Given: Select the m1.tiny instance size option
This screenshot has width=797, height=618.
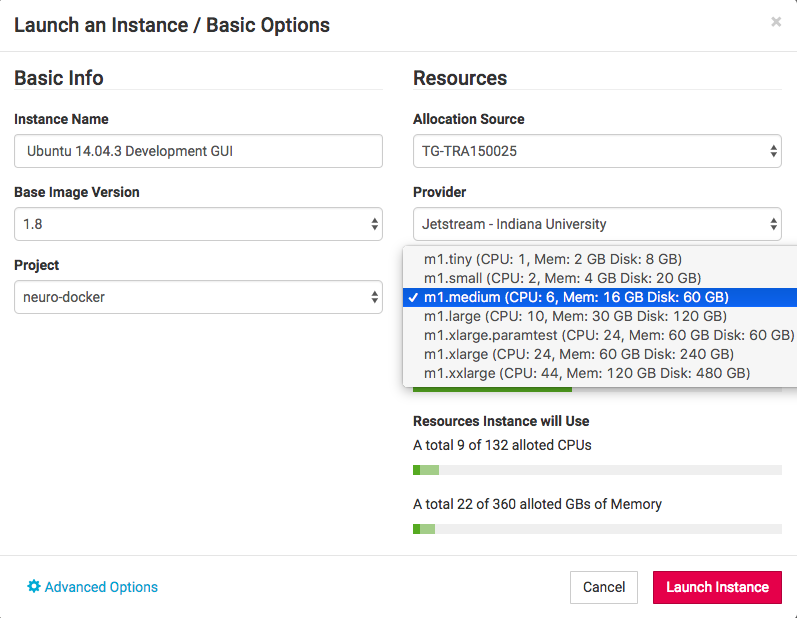Looking at the screenshot, I should click(x=553, y=259).
